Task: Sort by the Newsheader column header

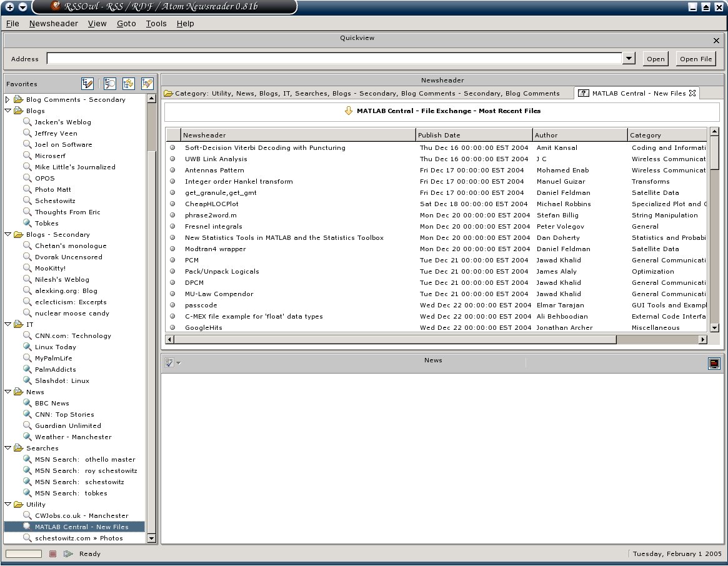Action: (x=298, y=135)
